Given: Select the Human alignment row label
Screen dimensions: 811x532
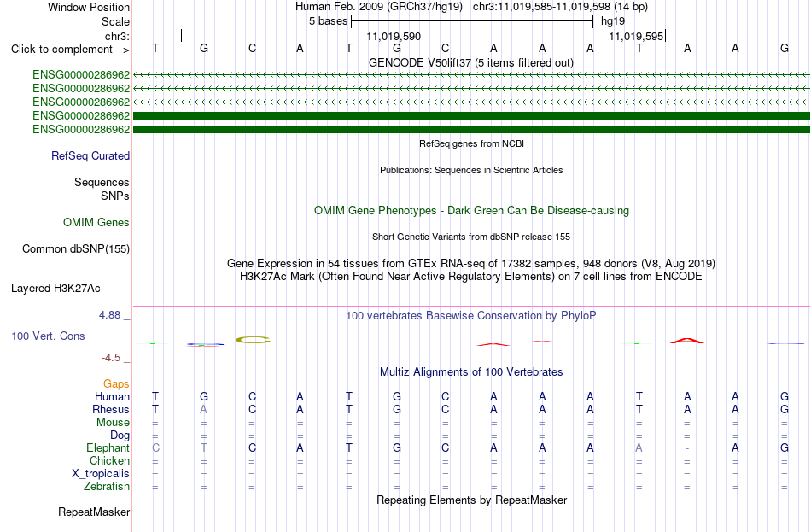Looking at the screenshot, I should tap(112, 397).
